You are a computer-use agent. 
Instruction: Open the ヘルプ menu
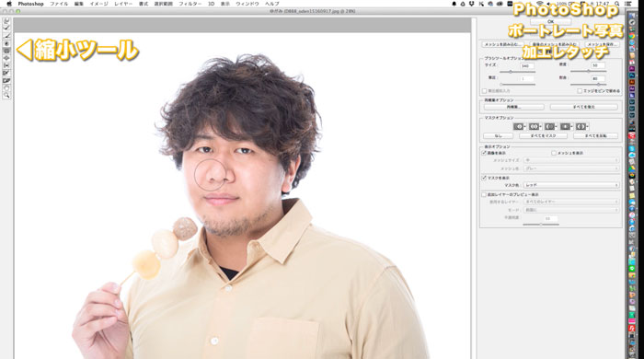[271, 4]
